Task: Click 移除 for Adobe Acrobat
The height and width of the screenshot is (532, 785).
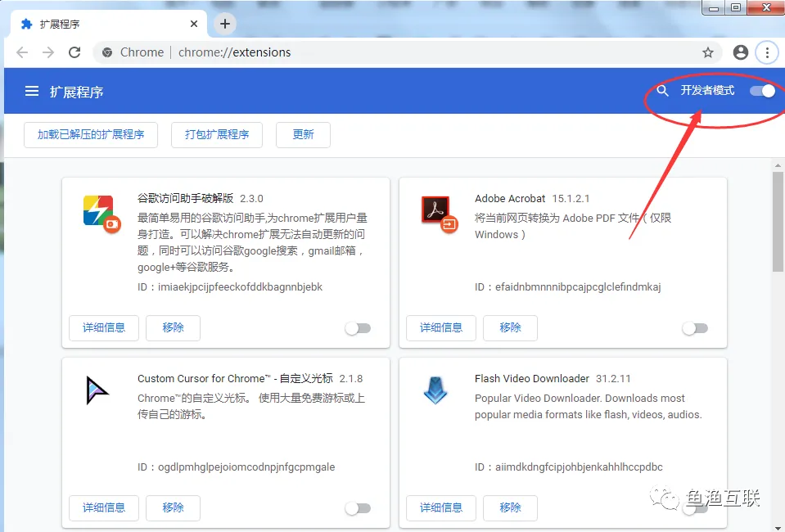Action: 510,328
